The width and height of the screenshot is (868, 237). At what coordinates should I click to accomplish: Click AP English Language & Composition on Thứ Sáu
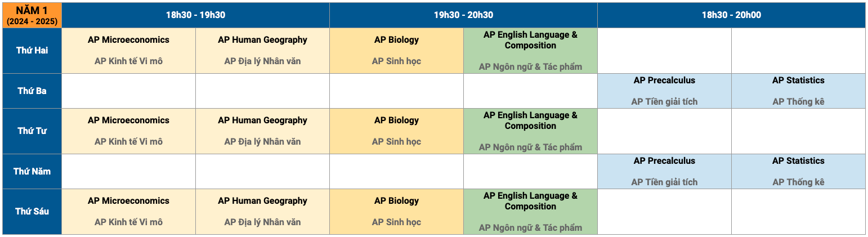(x=530, y=212)
